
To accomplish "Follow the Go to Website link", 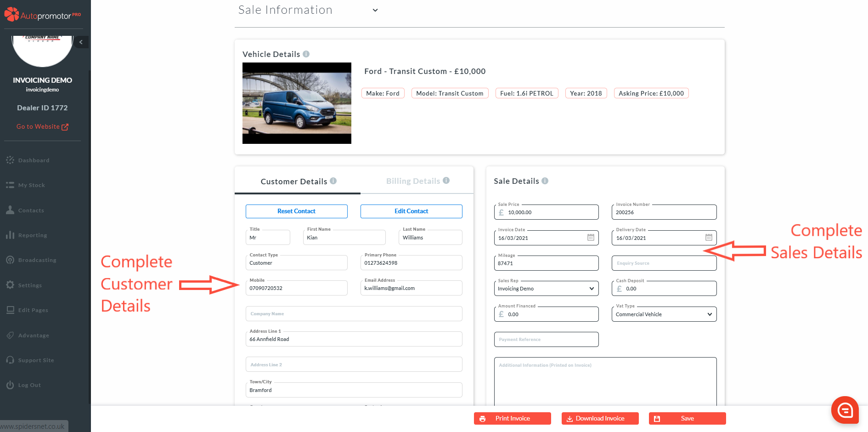I will pyautogui.click(x=42, y=127).
